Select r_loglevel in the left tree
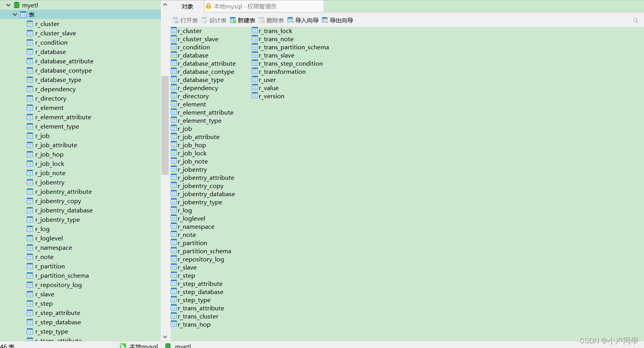This screenshot has height=348, width=644. point(49,238)
